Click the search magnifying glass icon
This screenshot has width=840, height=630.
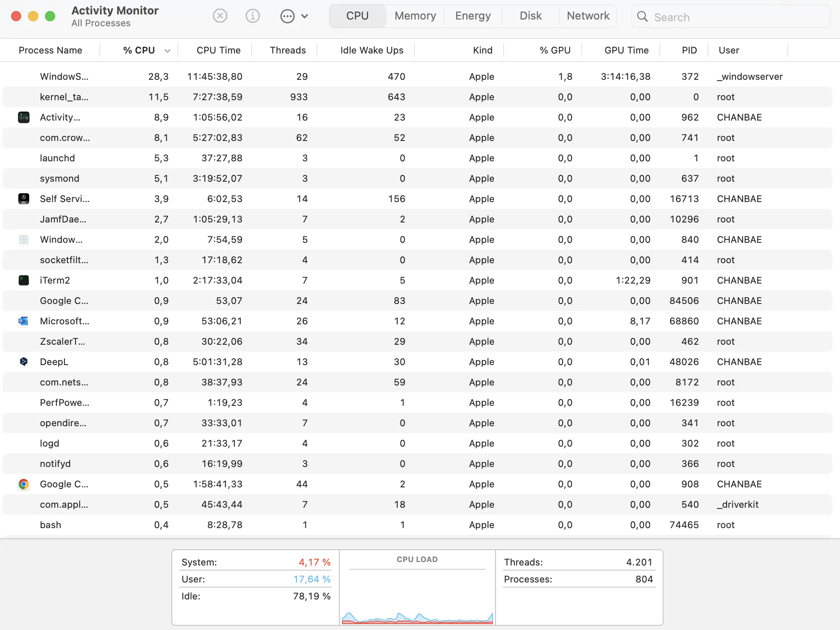642,17
